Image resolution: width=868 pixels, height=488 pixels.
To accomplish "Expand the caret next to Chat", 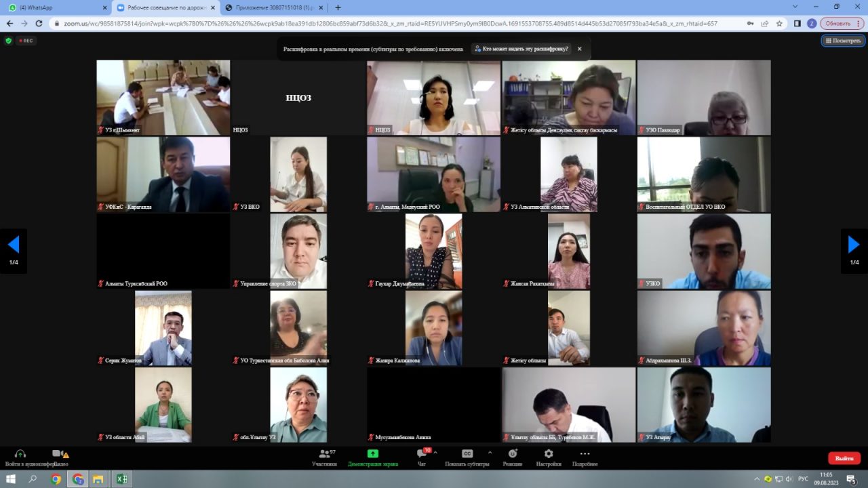I will (435, 452).
